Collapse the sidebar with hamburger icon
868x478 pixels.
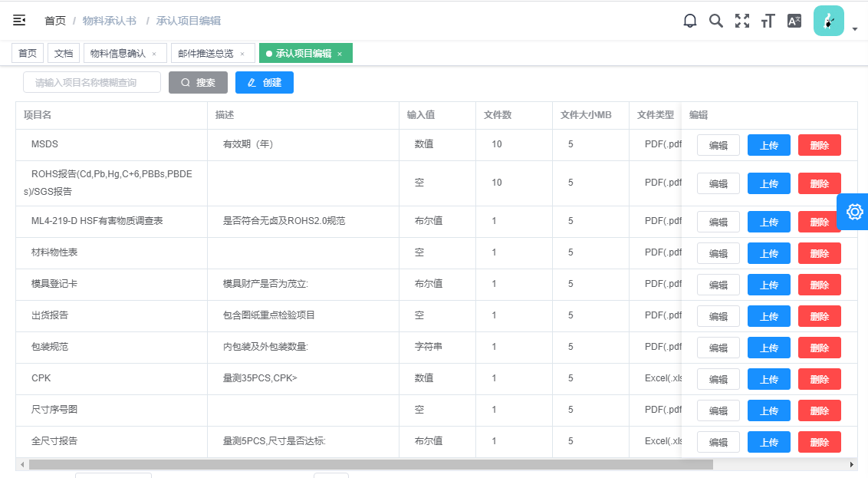click(x=19, y=21)
